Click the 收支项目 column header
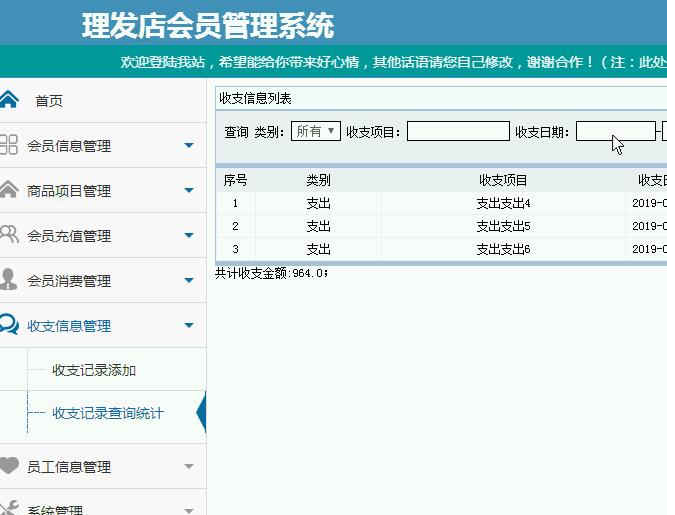 coord(503,180)
